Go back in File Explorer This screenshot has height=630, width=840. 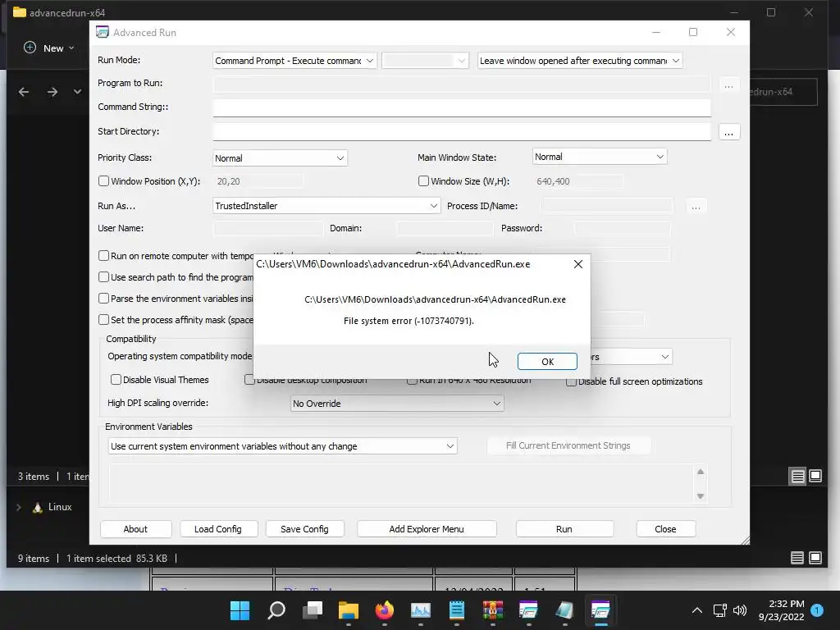(24, 92)
